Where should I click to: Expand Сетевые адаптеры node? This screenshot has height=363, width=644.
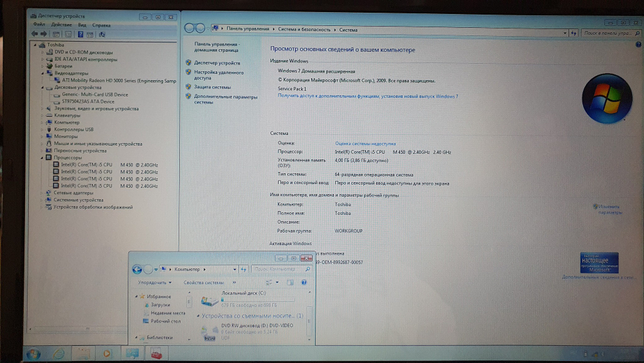[x=43, y=193]
